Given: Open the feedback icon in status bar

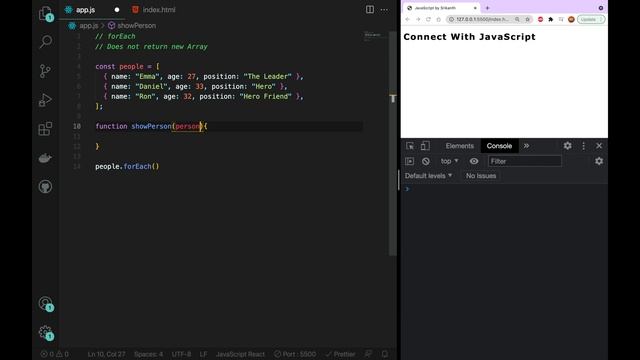Looking at the screenshot, I should 368,354.
